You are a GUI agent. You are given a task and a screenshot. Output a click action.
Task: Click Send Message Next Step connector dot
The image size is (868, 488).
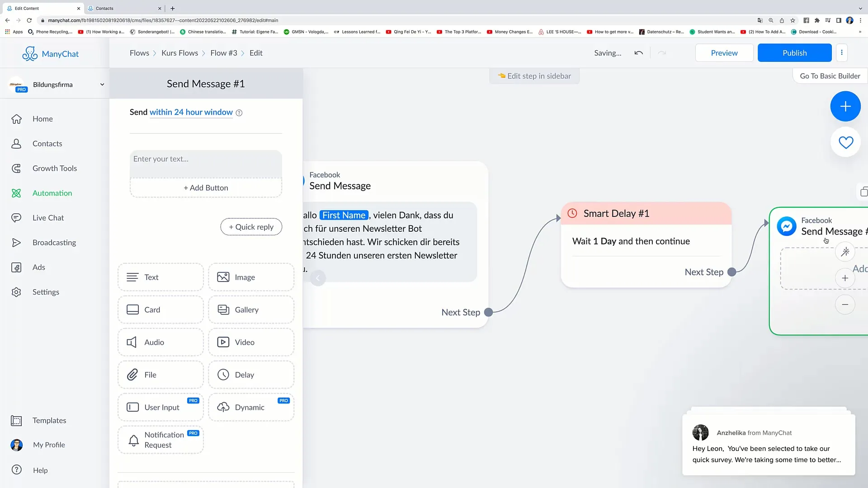click(x=488, y=312)
